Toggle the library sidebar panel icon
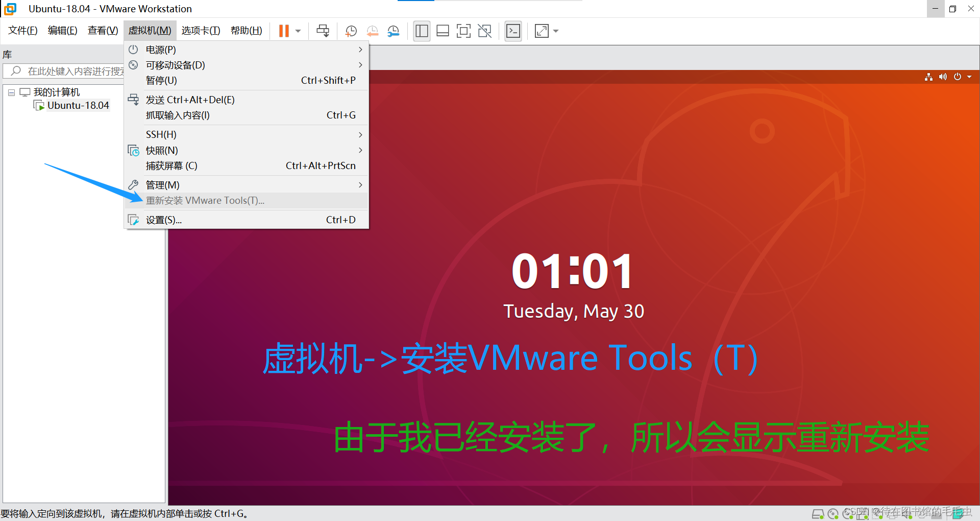 click(x=422, y=31)
